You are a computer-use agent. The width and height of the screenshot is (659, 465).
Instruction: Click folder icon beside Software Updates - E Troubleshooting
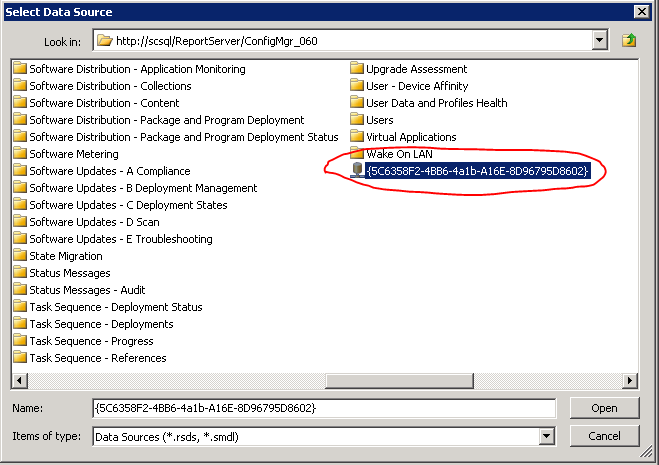coord(20,238)
